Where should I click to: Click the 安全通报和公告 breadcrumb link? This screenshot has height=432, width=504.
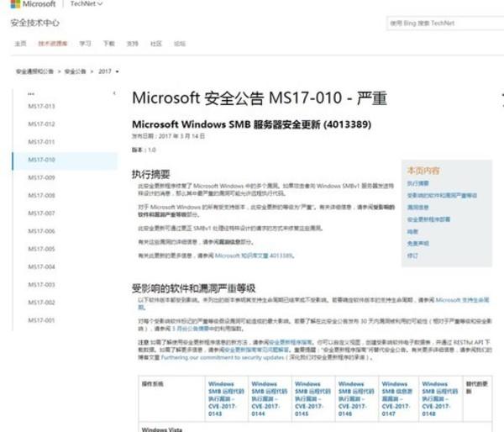point(34,71)
